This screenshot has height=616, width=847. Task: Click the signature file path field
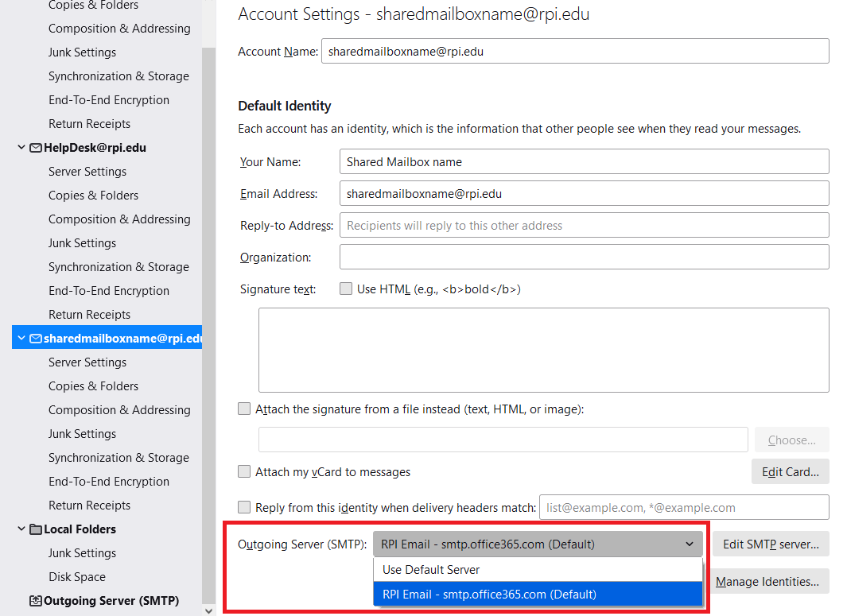click(x=503, y=440)
